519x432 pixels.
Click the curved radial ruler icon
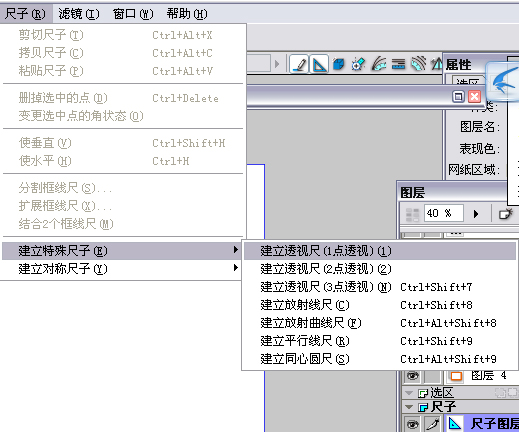point(379,64)
